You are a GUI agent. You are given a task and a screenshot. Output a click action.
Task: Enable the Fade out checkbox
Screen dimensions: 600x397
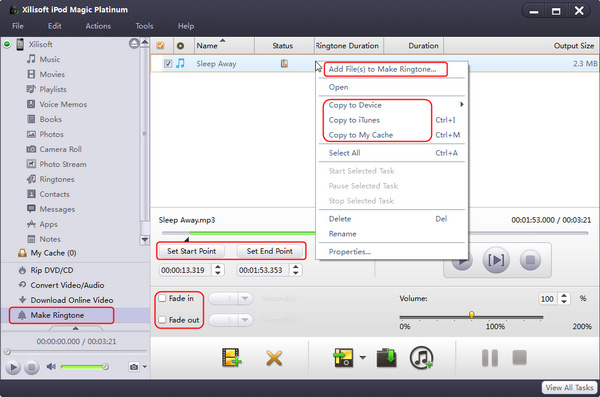tap(162, 320)
